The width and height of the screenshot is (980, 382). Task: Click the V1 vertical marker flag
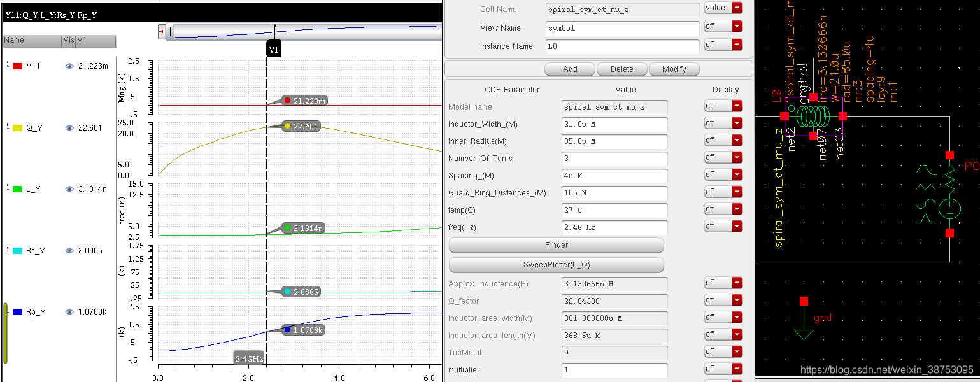(274, 49)
